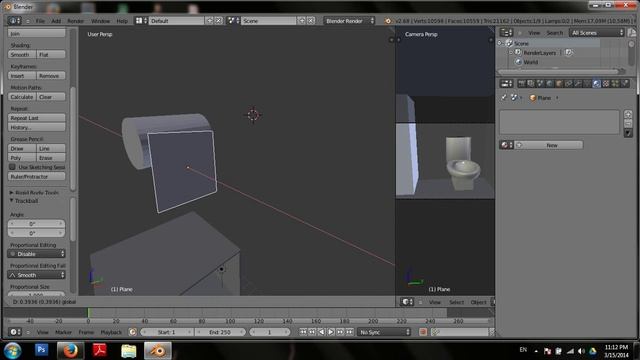
Task: Click the timeline play animation button
Action: (x=331, y=332)
